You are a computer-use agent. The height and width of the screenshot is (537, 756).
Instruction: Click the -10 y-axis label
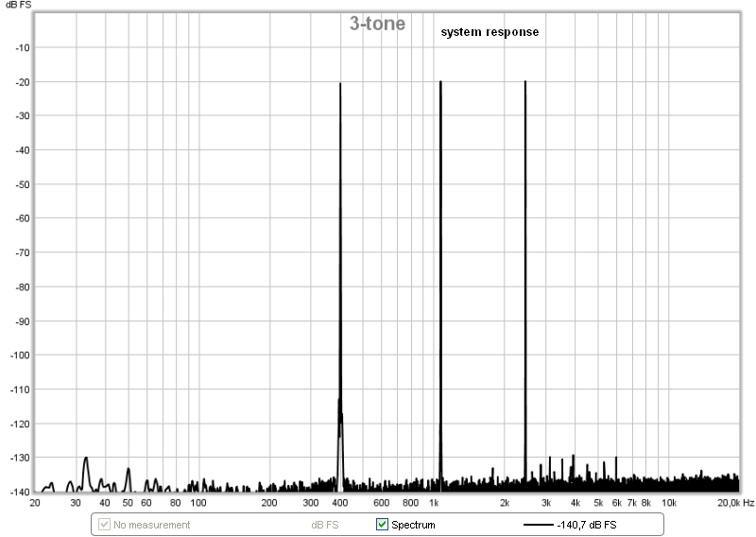(23, 48)
